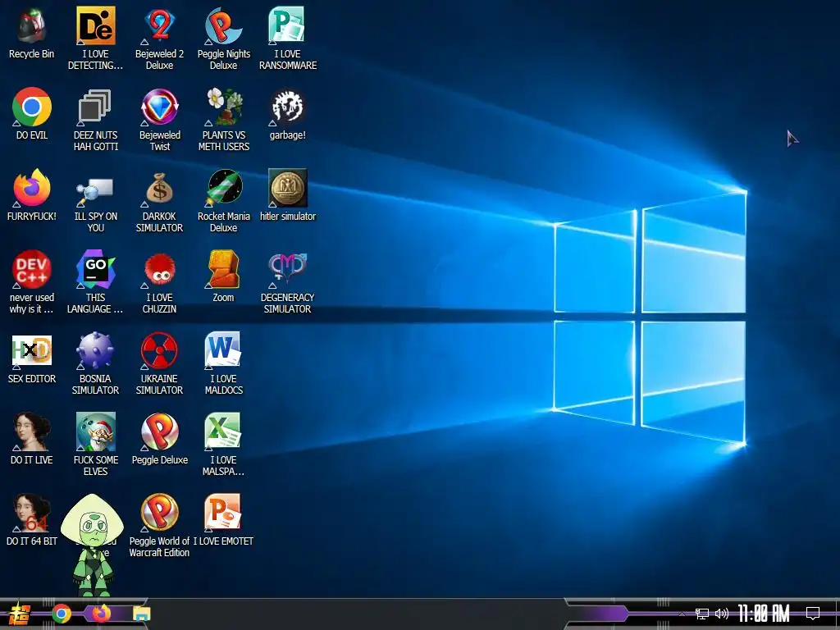The image size is (840, 630).
Task: Open the volume speaker tray icon
Action: (722, 614)
